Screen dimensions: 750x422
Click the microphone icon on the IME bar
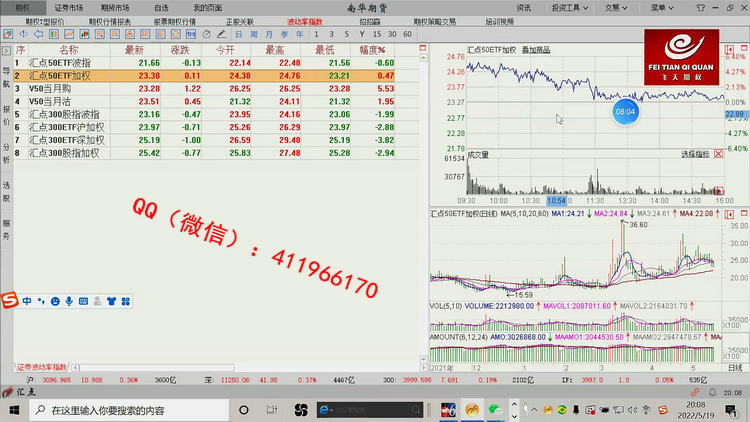(x=69, y=300)
